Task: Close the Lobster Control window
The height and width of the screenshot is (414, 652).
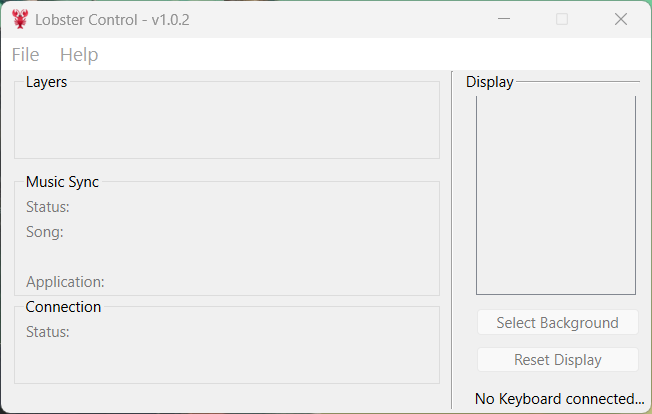Action: [x=621, y=19]
